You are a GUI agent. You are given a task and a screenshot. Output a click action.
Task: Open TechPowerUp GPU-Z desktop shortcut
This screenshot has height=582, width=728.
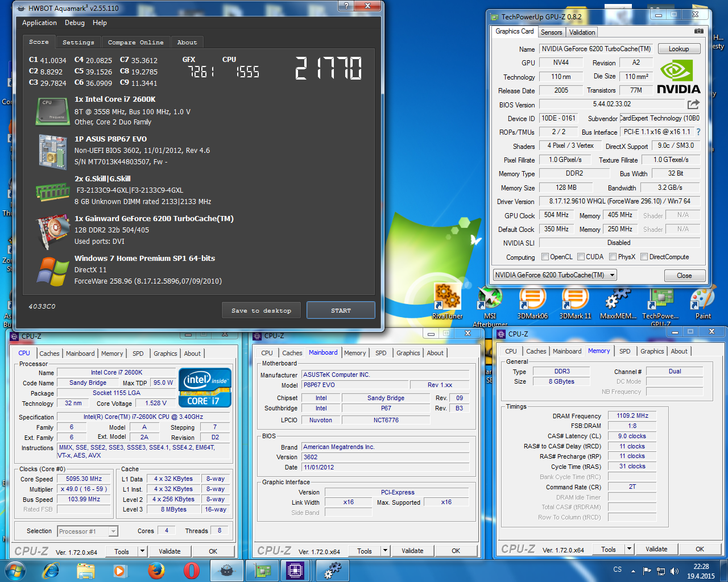pyautogui.click(x=660, y=306)
